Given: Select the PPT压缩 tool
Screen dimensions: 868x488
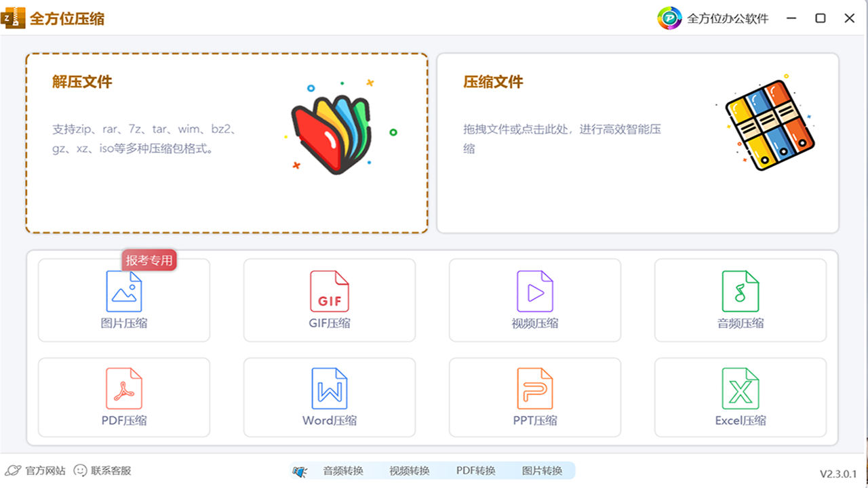Looking at the screenshot, I should pos(535,397).
